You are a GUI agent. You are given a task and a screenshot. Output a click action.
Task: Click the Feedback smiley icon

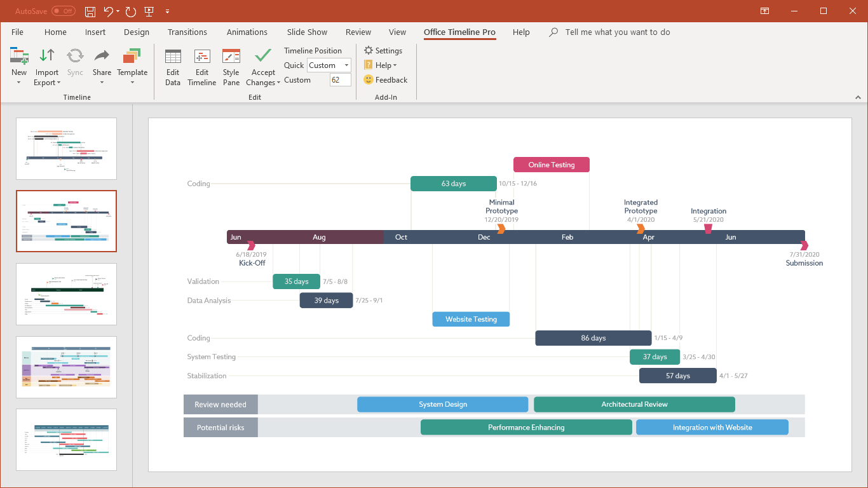[369, 80]
